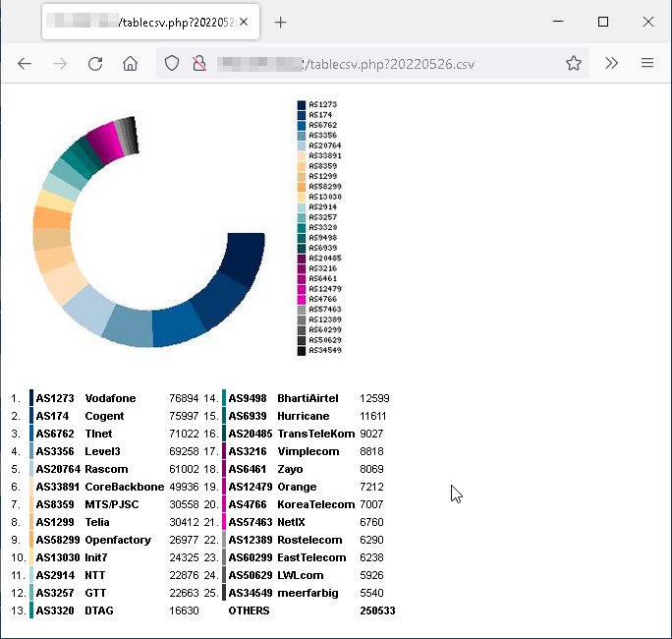Screen dimensions: 672x639
Task: Click the NTT name cell
Action: 94,575
